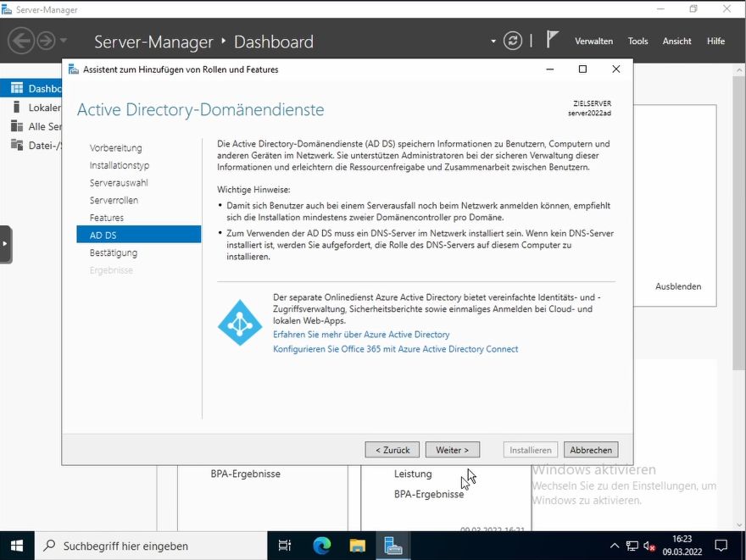Click the dashboard vertical scrollbar thumb
The height and width of the screenshot is (560, 746).
coord(739,223)
